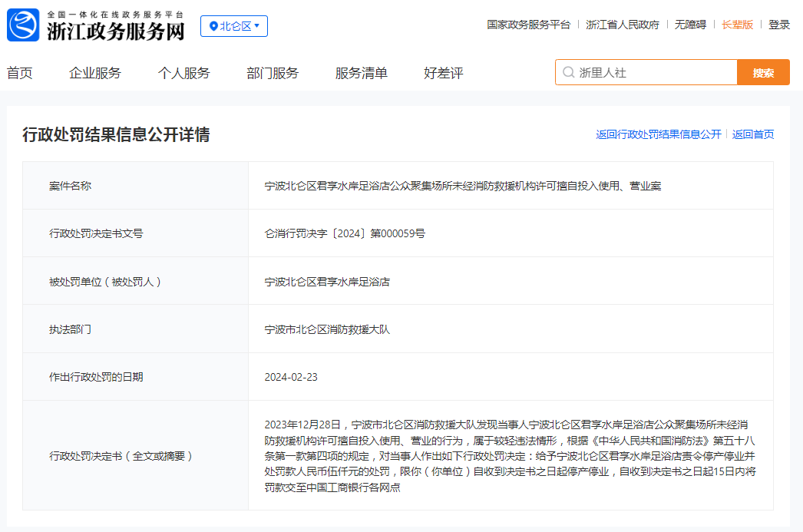The height and width of the screenshot is (532, 803).
Task: Open the 企业服务 menu item
Action: [95, 73]
